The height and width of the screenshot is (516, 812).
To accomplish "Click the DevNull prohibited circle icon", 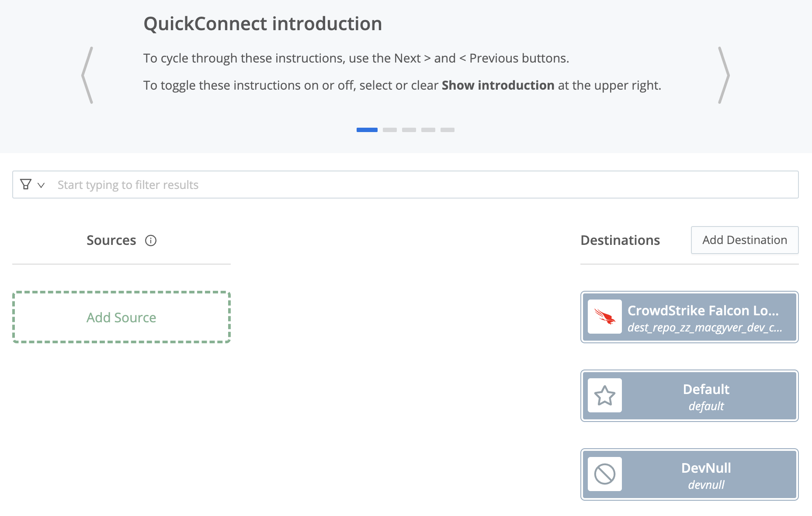I will [604, 474].
